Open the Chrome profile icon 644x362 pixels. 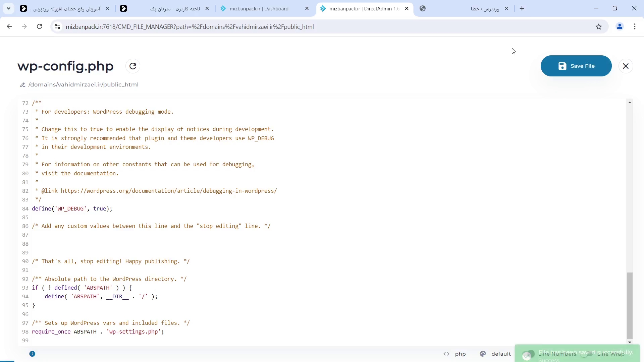pyautogui.click(x=620, y=26)
